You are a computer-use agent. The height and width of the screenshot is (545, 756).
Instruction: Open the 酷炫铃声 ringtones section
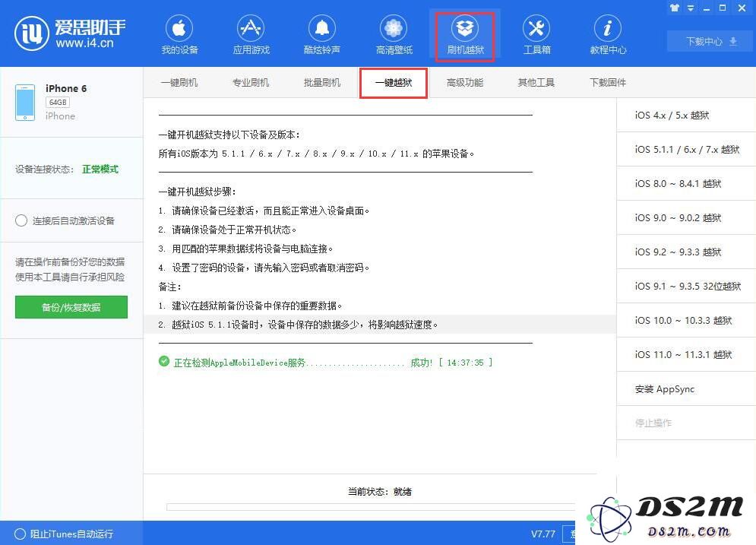point(322,35)
